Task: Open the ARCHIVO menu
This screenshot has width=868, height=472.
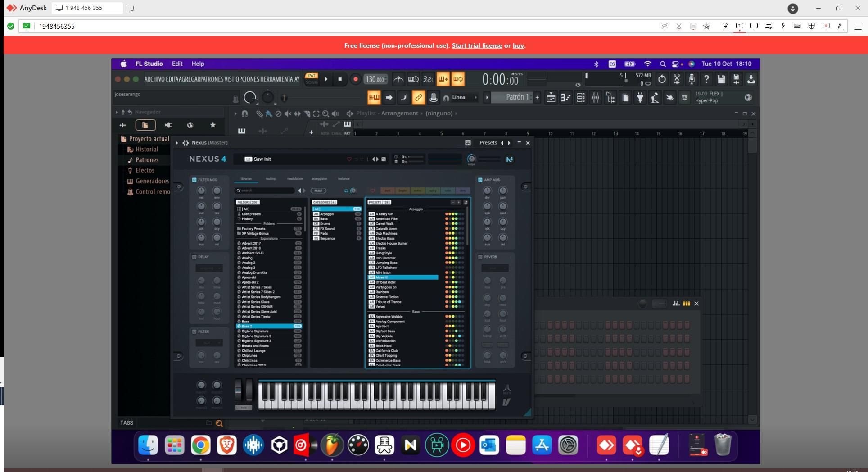Action: [x=154, y=79]
